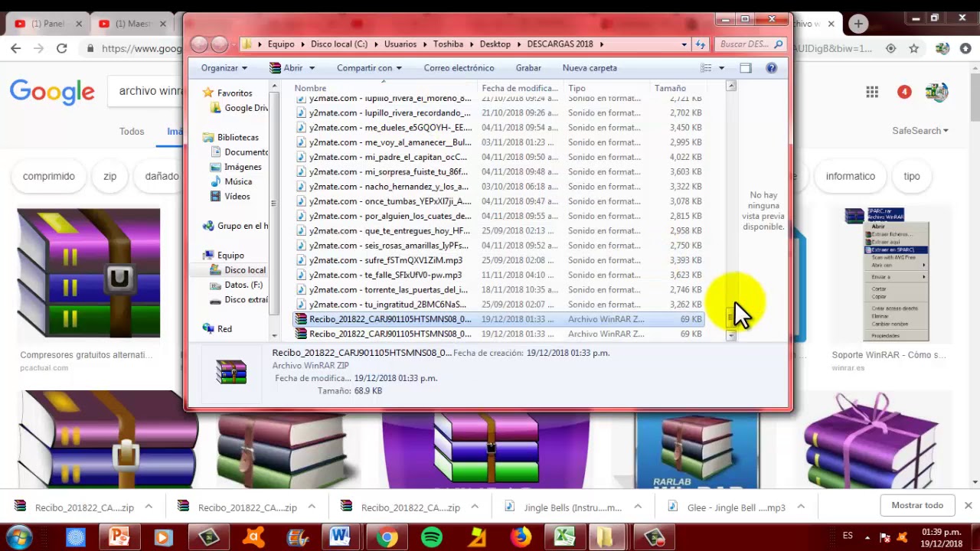Click Mostrar todo in downloads bar
Viewport: 980px width, 551px height.
(x=917, y=505)
